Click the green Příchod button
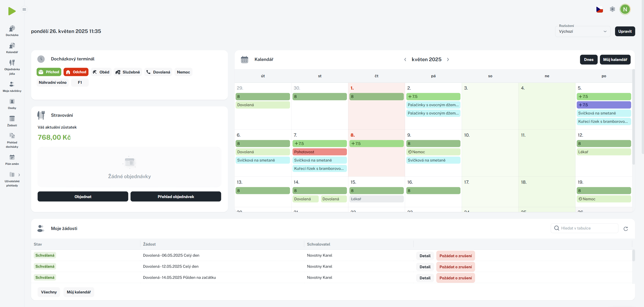 [49, 72]
